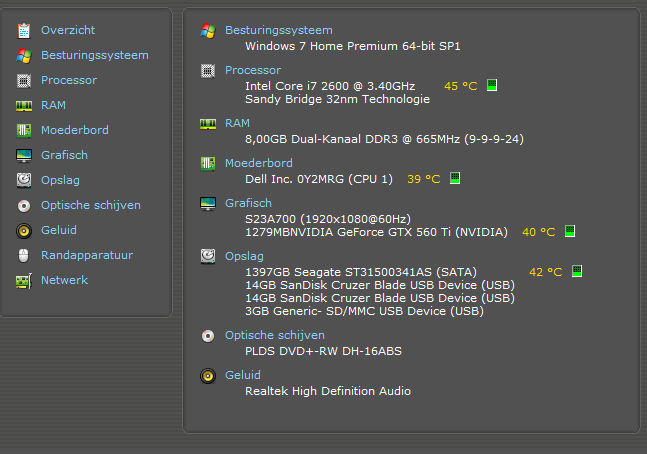Click the Geluid speaker sidebar icon
Image resolution: width=647 pixels, height=454 pixels.
pos(24,231)
